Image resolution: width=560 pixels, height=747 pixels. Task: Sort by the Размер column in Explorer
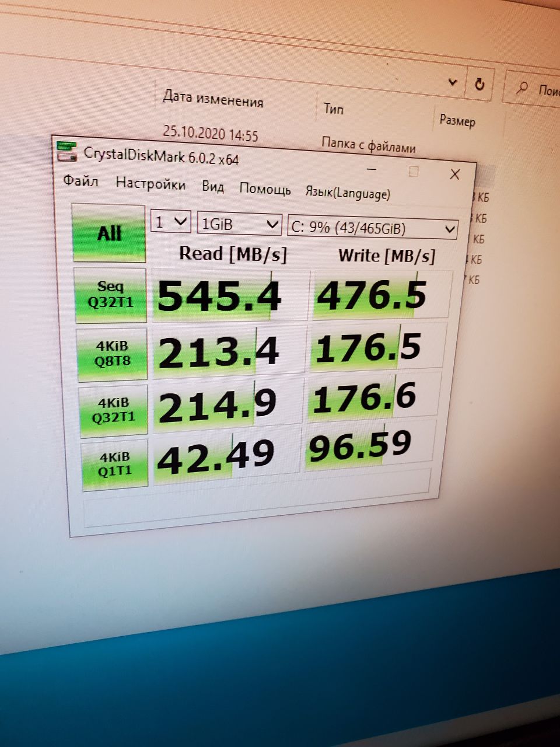point(457,120)
